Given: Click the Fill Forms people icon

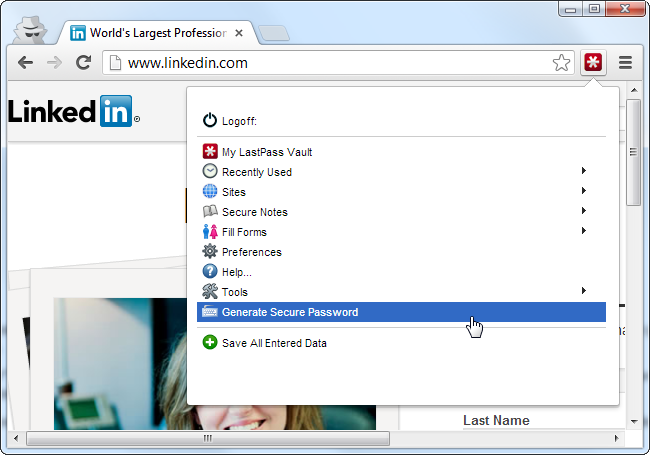Looking at the screenshot, I should [x=210, y=231].
